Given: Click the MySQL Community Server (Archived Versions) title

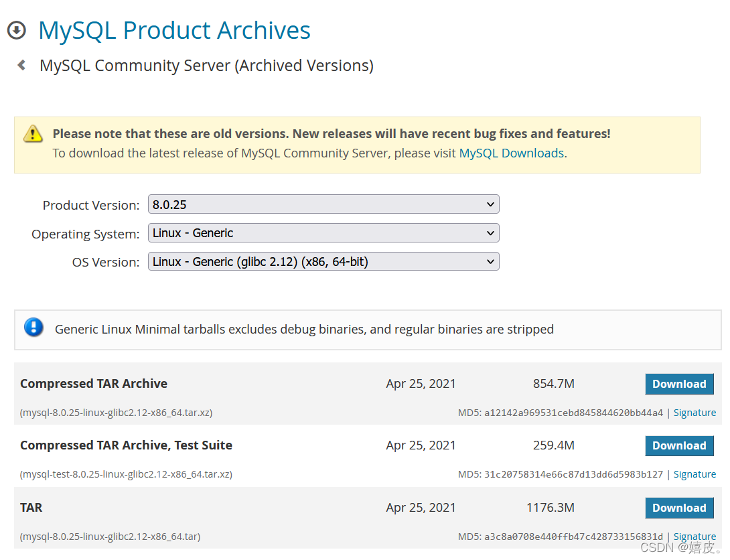Looking at the screenshot, I should click(x=207, y=66).
